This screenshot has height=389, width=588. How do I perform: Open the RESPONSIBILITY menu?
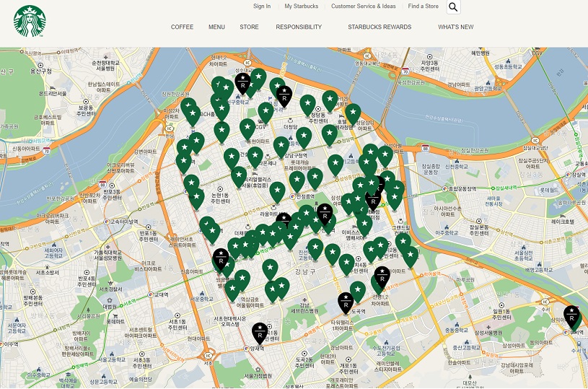299,27
